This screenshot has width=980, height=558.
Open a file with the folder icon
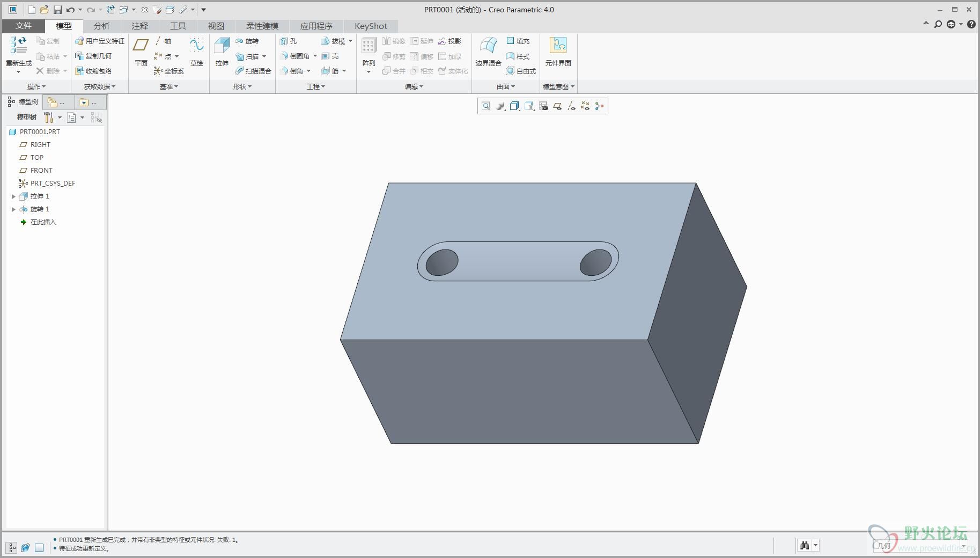(45, 10)
